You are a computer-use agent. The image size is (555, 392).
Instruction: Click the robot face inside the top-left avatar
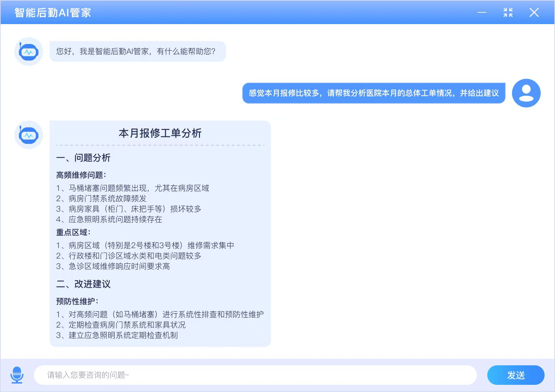pos(28,52)
